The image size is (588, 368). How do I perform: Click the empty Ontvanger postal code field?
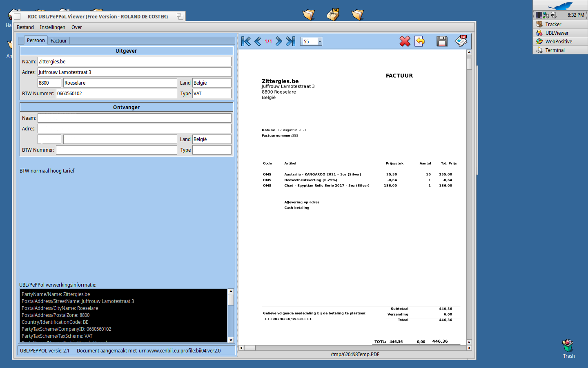[x=49, y=139]
